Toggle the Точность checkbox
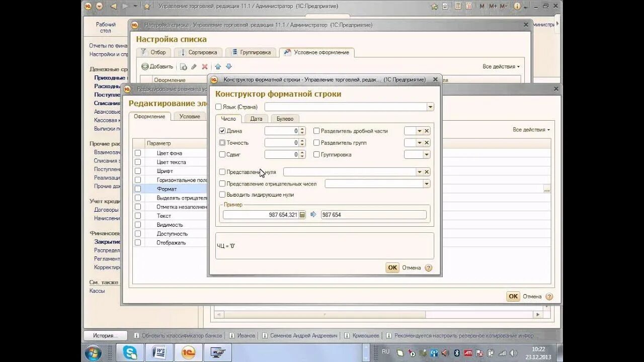This screenshot has height=362, width=644. pos(222,143)
